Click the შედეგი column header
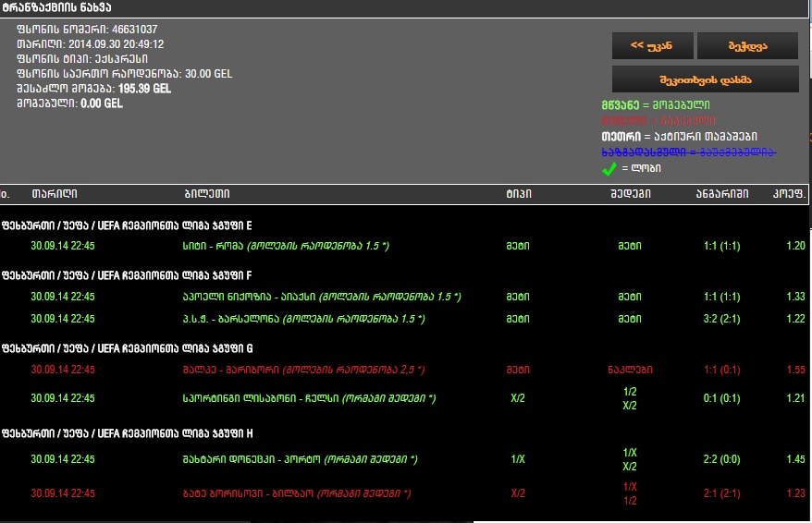The image size is (812, 523). point(630,193)
